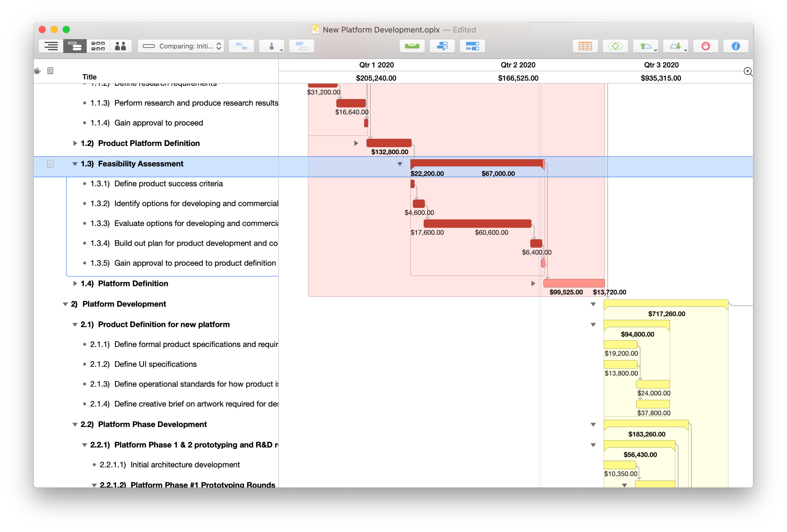This screenshot has height=532, width=787.
Task: Expand 1.4 Platform Definition group
Action: (x=75, y=284)
